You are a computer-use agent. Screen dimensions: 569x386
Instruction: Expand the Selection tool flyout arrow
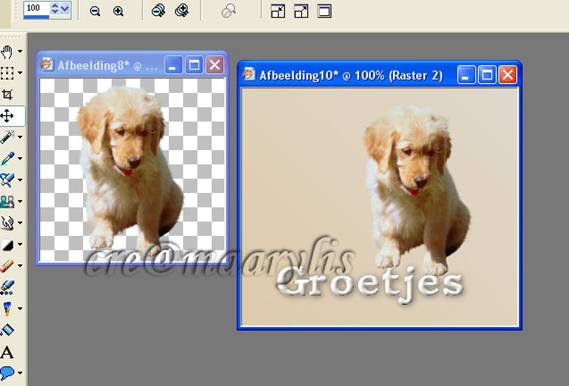(20, 73)
